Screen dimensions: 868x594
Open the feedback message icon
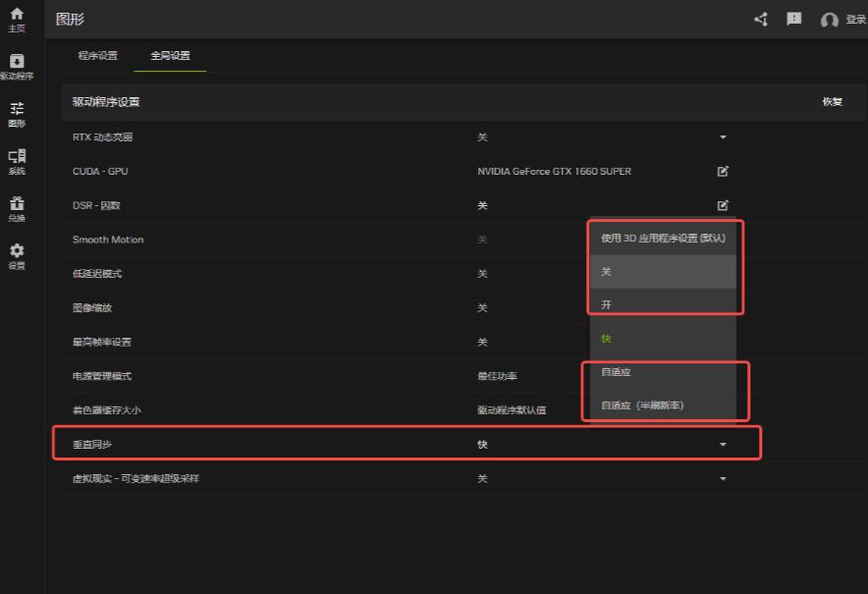tap(793, 19)
